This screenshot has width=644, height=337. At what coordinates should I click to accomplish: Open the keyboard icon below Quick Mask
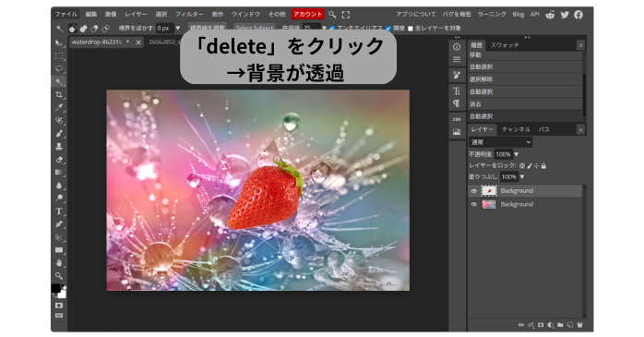[59, 316]
